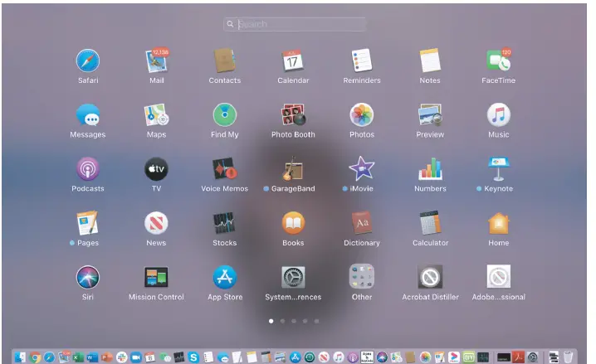Launch Zoom from the Dock

(135, 357)
